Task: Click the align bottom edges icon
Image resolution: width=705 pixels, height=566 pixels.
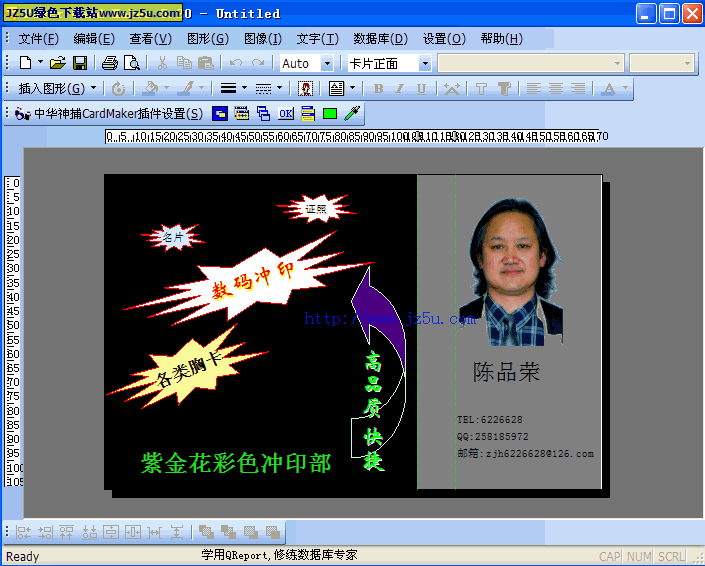Action: coord(89,532)
